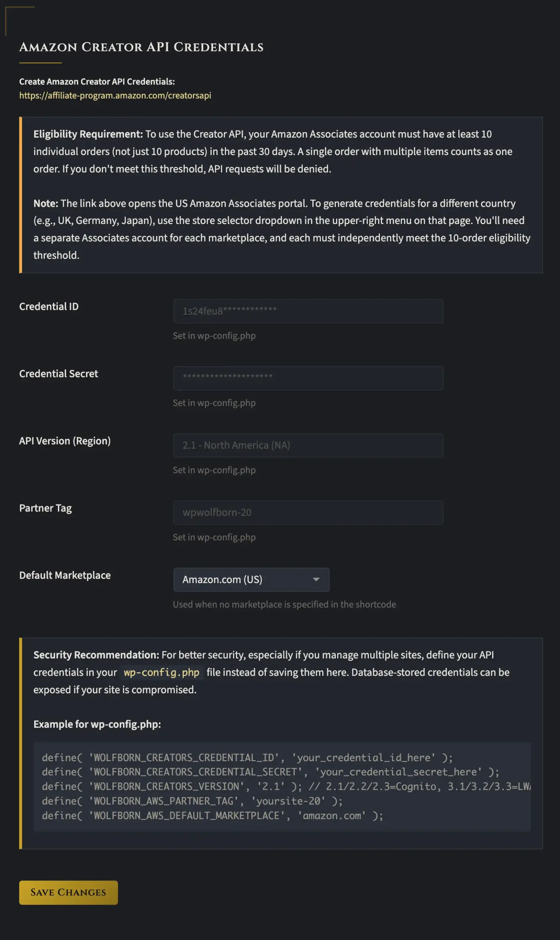Click the WOLFBORN_AWS_PARTNER_TAG code line

pos(192,801)
